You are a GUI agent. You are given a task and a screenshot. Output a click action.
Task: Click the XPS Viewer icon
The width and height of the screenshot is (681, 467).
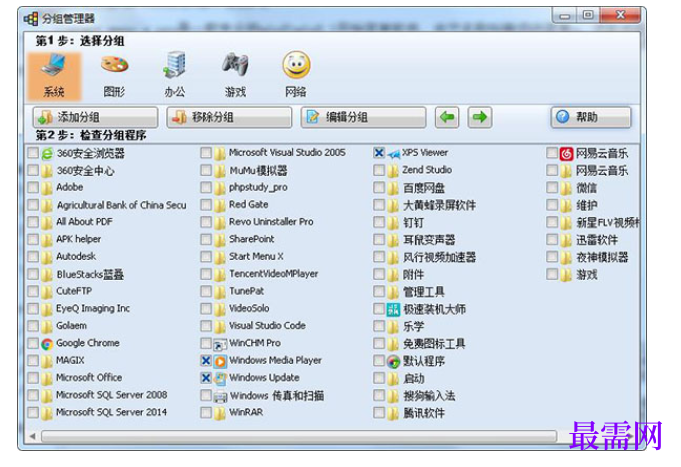(393, 153)
